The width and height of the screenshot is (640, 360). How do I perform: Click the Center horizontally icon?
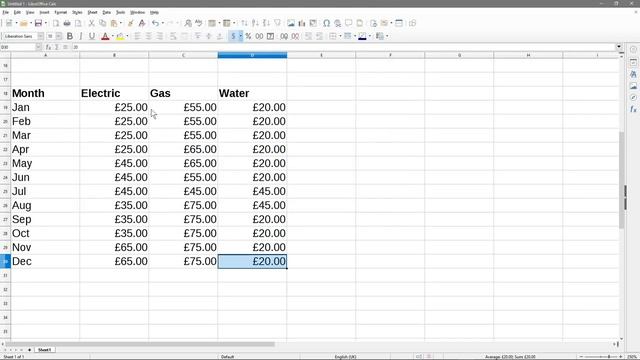click(149, 36)
